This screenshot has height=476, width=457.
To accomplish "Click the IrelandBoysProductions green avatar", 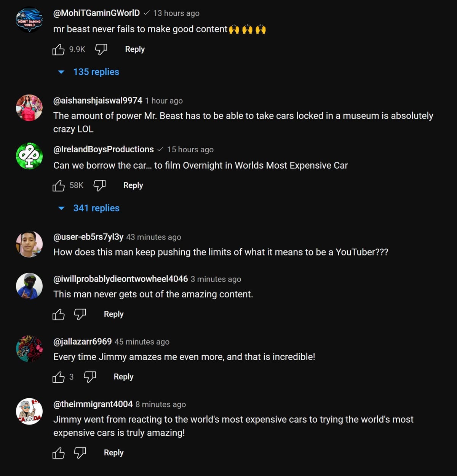I will coord(29,156).
